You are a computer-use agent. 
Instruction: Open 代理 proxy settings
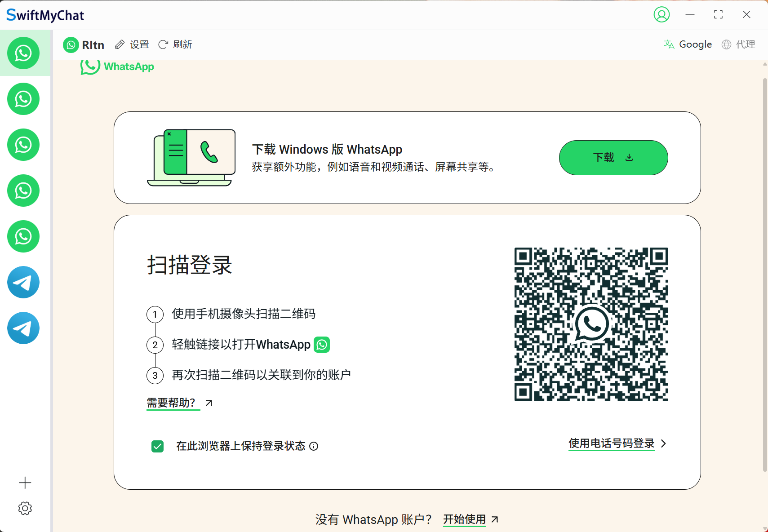[x=738, y=44]
